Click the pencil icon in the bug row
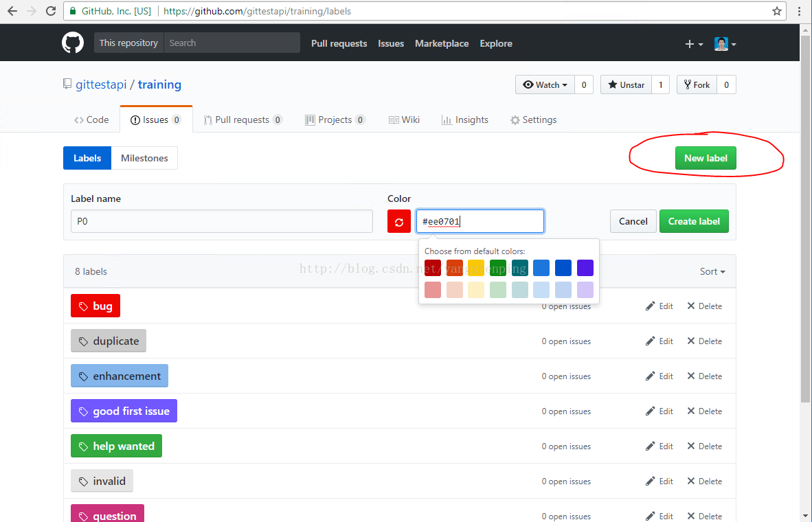 click(x=651, y=306)
